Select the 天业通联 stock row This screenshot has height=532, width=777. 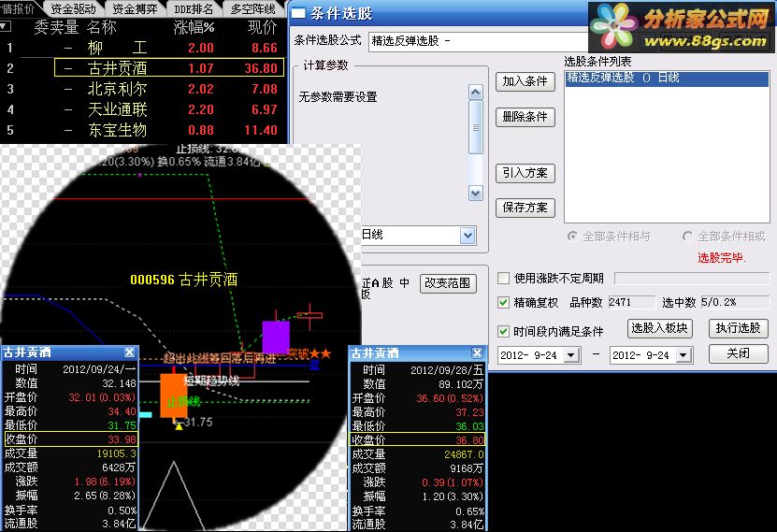tap(144, 109)
